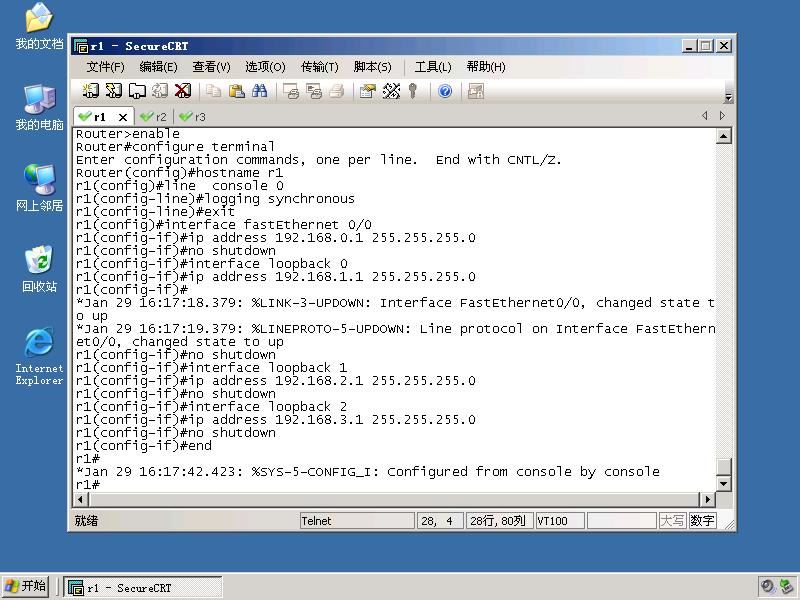Image resolution: width=800 pixels, height=600 pixels.
Task: Click the Copy toolbar icon
Action: tap(213, 91)
